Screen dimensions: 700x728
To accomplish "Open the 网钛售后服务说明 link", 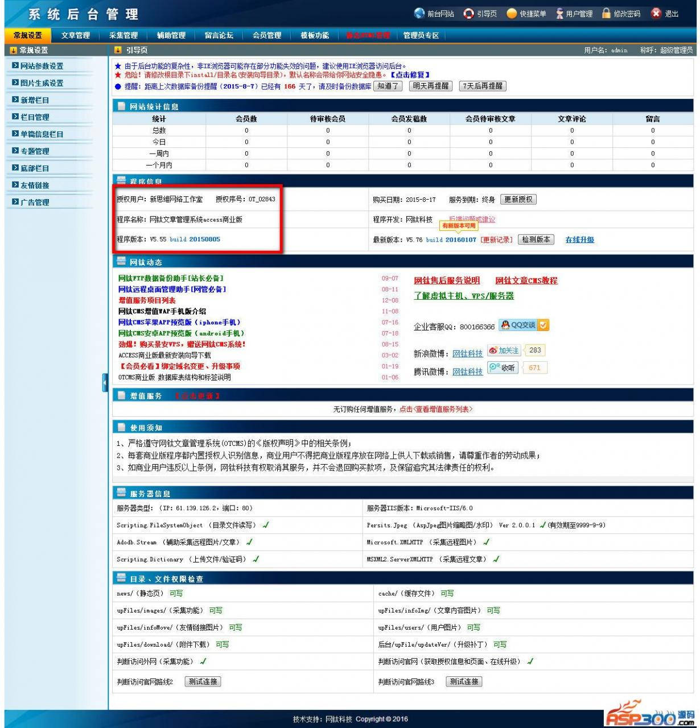I will (x=447, y=280).
